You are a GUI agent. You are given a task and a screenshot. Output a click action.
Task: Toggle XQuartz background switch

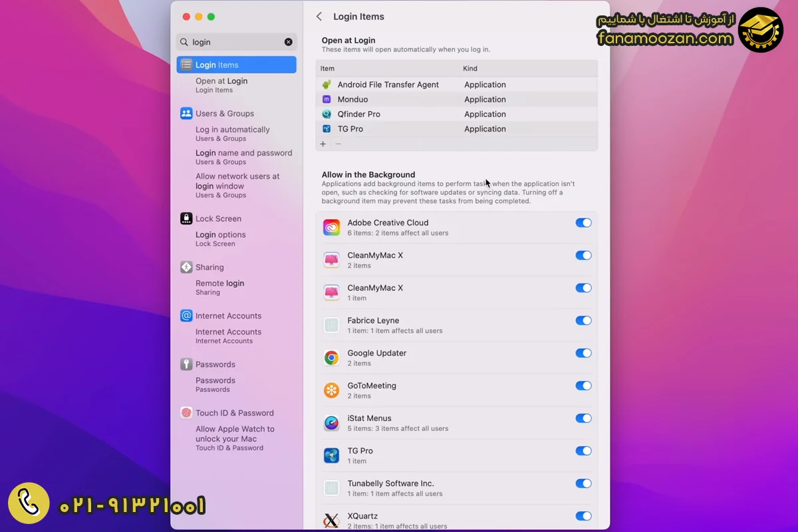583,516
